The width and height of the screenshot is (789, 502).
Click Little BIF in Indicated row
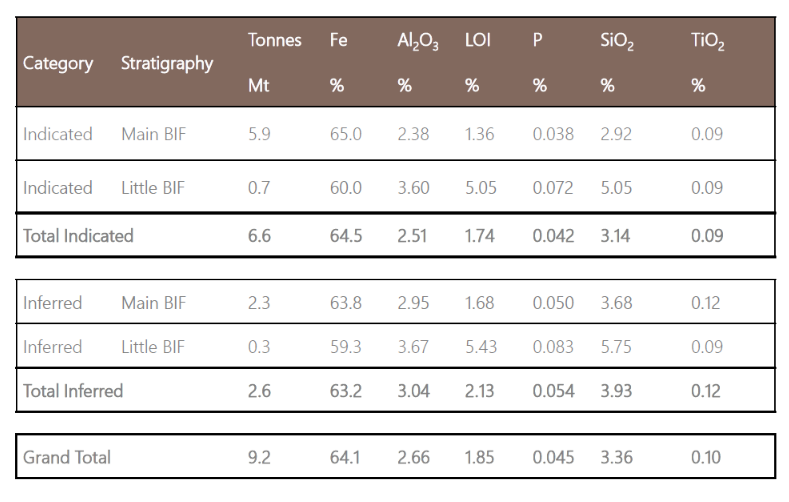coord(153,188)
